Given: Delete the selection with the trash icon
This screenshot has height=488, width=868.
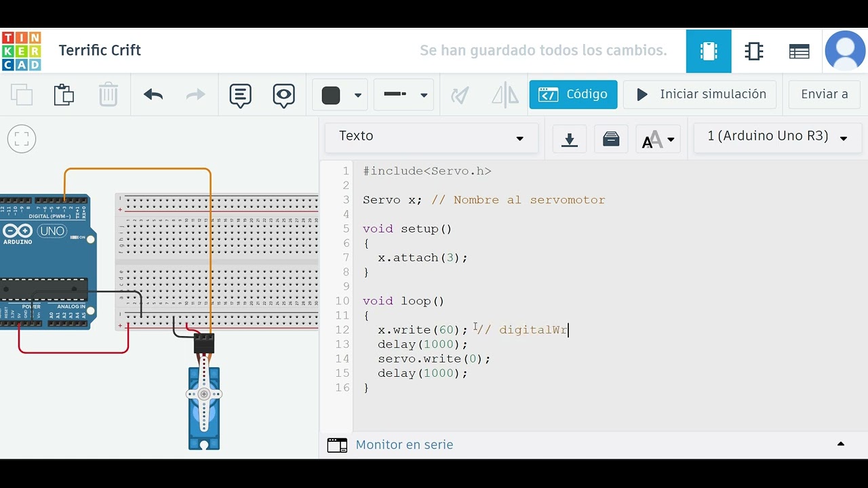Looking at the screenshot, I should pyautogui.click(x=108, y=95).
